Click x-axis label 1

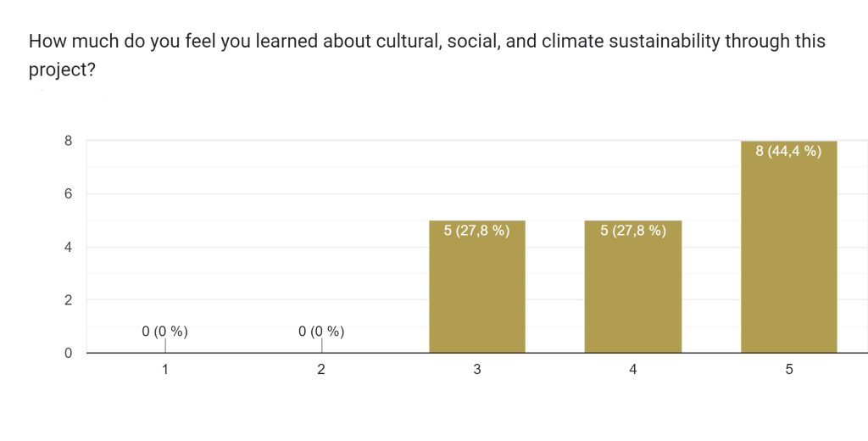coord(165,370)
